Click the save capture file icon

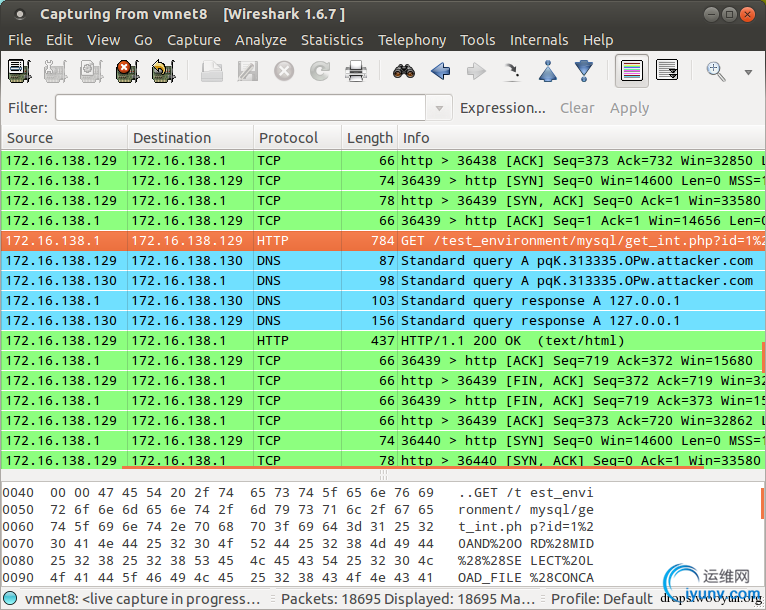point(248,71)
